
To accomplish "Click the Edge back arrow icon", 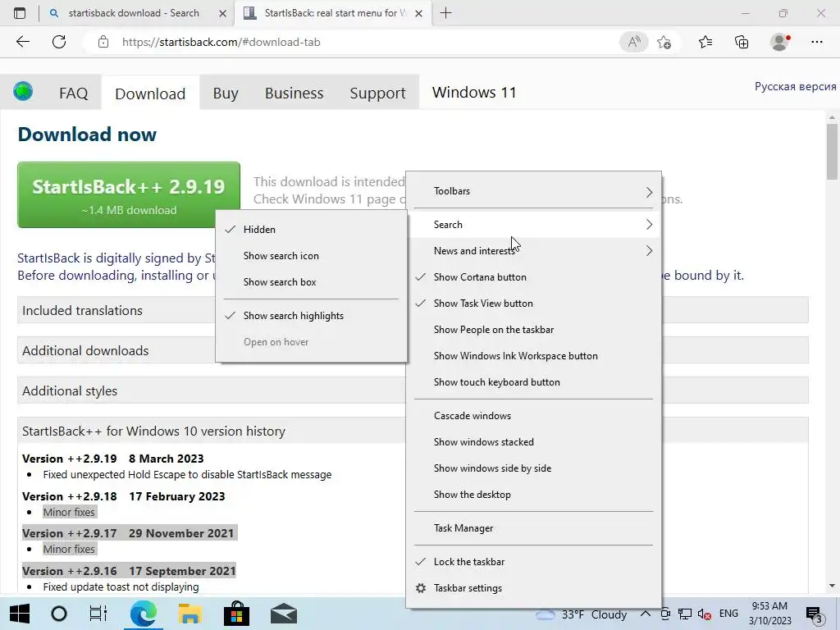I will [22, 42].
